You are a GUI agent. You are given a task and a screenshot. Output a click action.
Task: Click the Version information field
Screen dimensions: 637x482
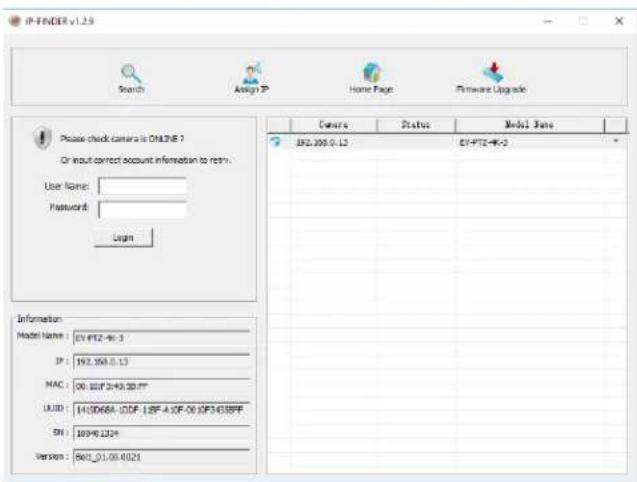162,457
